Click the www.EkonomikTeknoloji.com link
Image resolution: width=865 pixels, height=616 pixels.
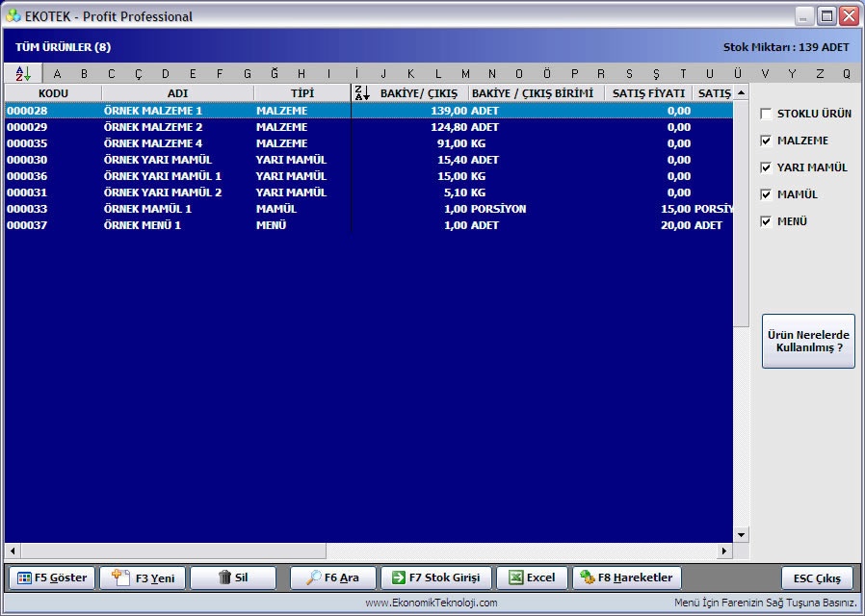point(432,603)
